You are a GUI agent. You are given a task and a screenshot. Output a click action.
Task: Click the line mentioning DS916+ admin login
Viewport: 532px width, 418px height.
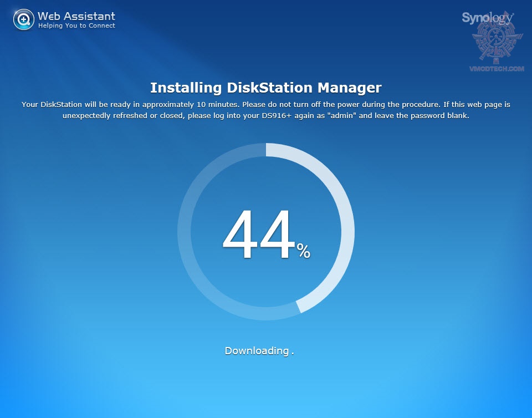[x=266, y=116]
